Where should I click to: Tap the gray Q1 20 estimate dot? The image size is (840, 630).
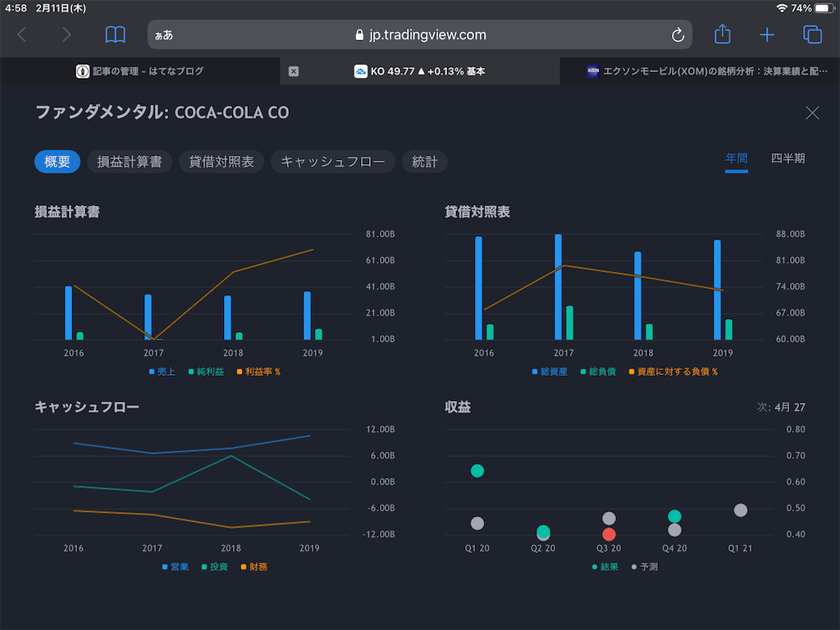pos(477,523)
